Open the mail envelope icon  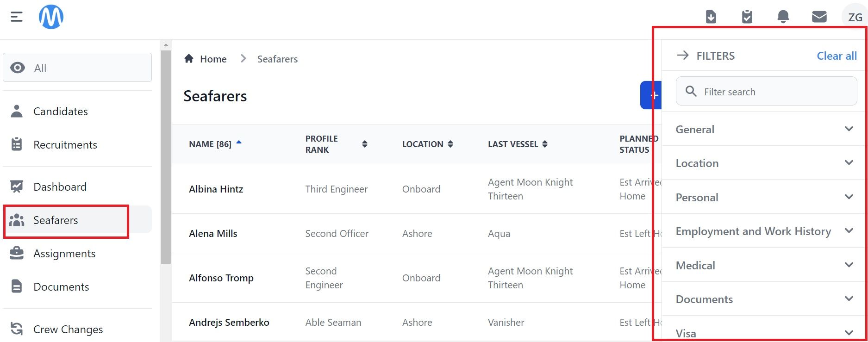coord(819,17)
